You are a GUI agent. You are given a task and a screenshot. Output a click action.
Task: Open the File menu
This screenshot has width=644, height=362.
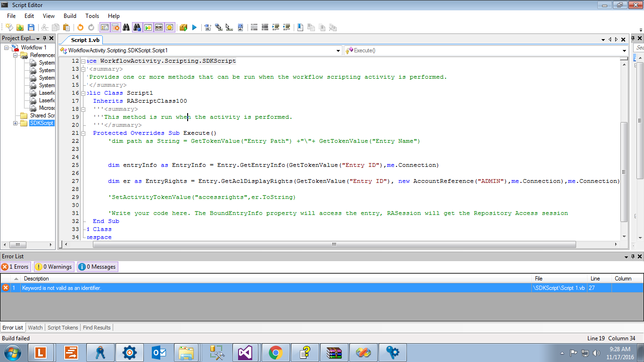coord(11,16)
